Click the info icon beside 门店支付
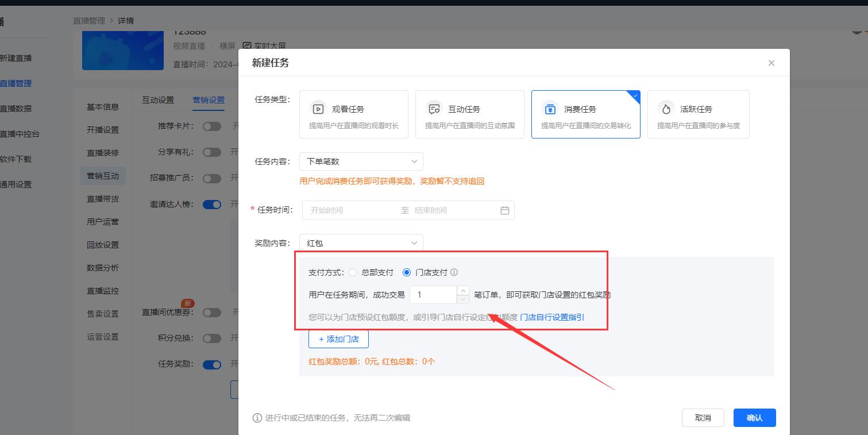The width and height of the screenshot is (868, 435). click(454, 272)
